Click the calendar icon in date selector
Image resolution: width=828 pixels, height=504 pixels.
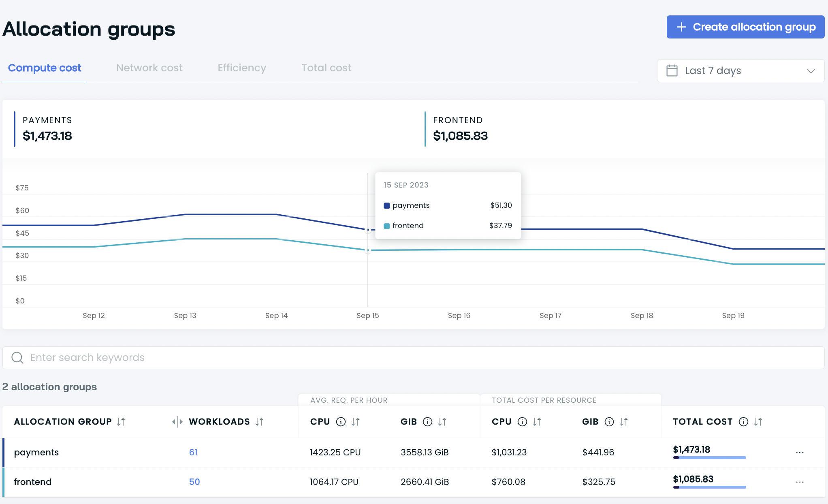pos(672,70)
